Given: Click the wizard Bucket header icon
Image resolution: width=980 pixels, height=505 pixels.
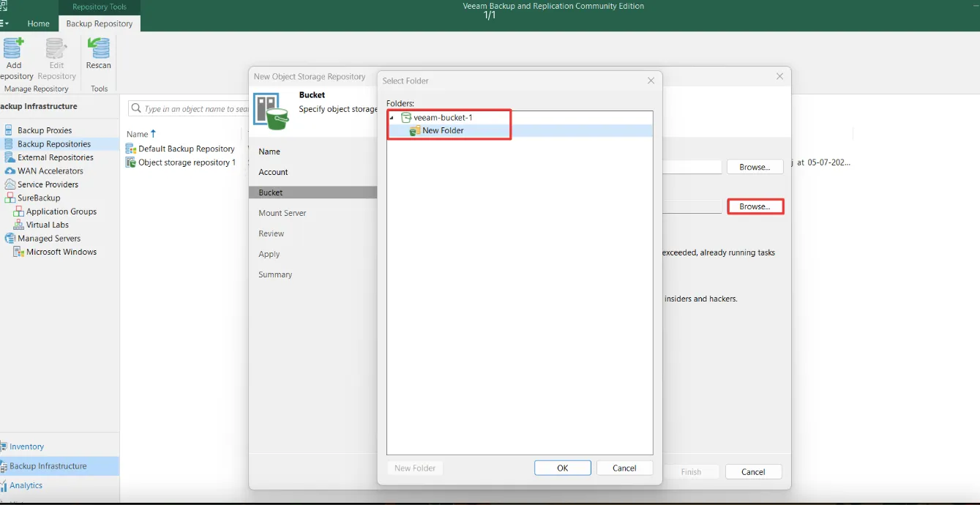Looking at the screenshot, I should tap(272, 110).
